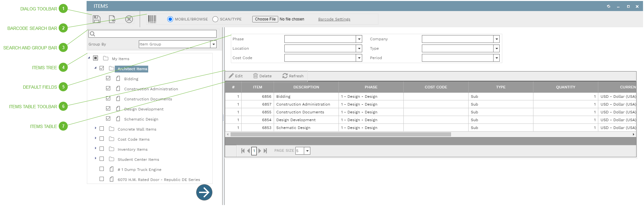Uncheck the Design Development checkbox

click(x=108, y=109)
